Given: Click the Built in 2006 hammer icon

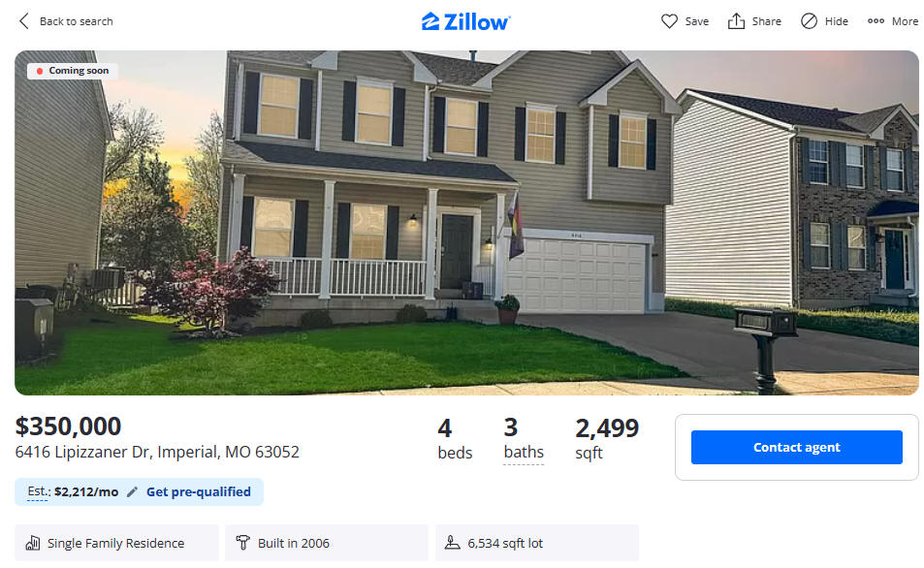Looking at the screenshot, I should [242, 543].
